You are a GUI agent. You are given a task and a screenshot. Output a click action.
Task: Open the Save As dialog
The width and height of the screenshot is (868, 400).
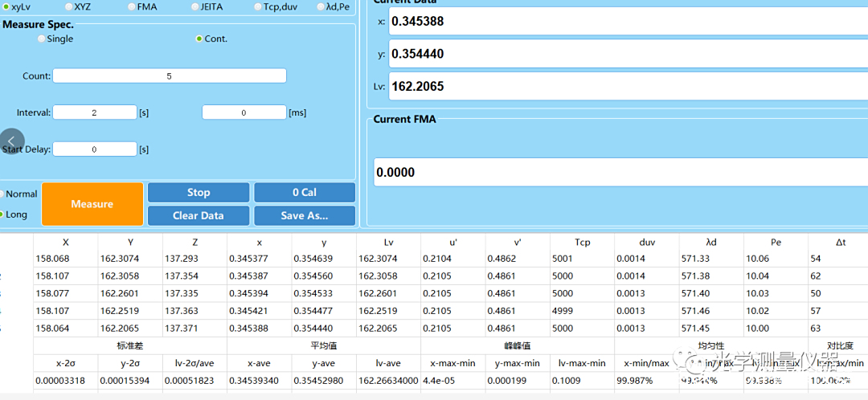tap(305, 215)
